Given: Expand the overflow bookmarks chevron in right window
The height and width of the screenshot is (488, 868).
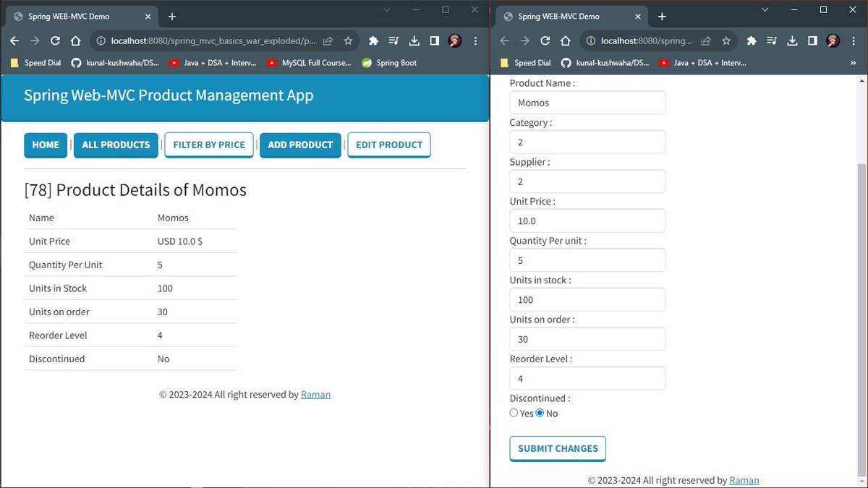Looking at the screenshot, I should click(855, 63).
